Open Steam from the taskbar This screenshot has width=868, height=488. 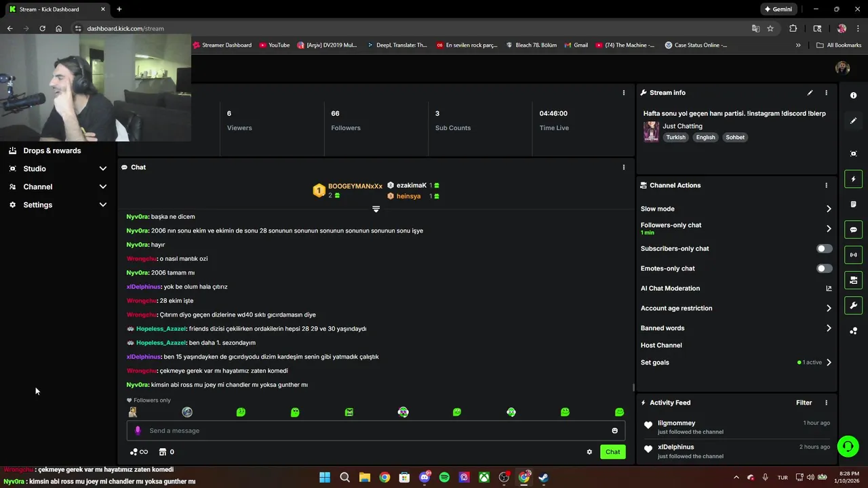[544, 477]
